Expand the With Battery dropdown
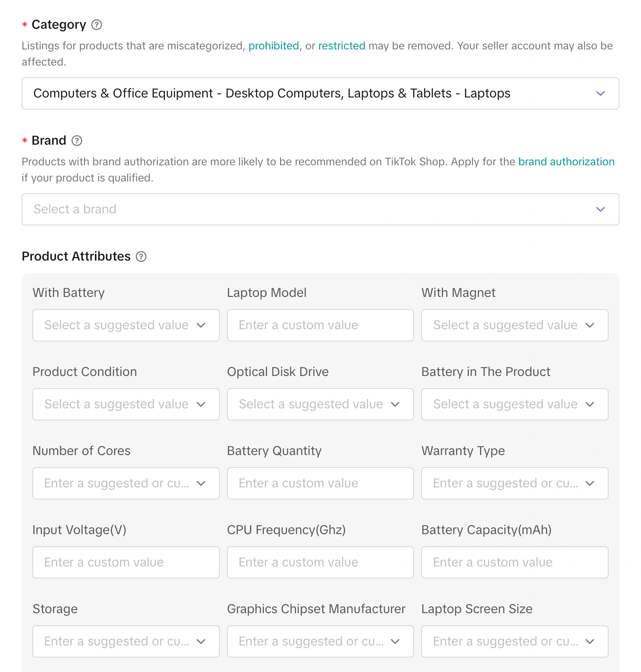641x672 pixels. (126, 325)
